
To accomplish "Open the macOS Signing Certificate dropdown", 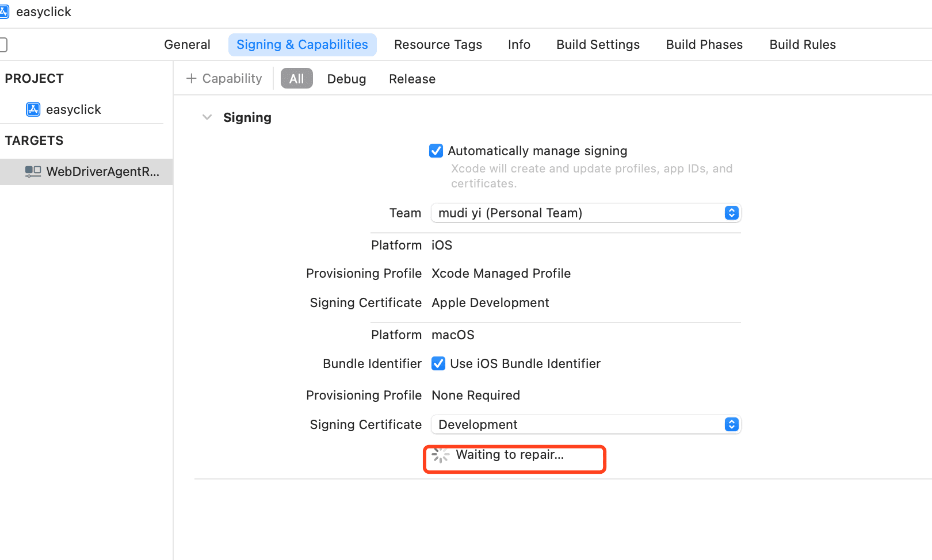I will pyautogui.click(x=586, y=424).
